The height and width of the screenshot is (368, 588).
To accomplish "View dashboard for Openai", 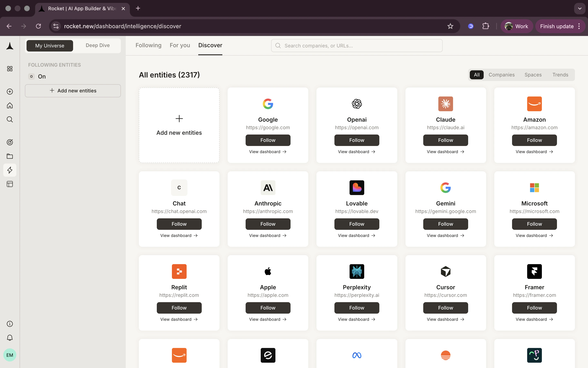I will [357, 152].
